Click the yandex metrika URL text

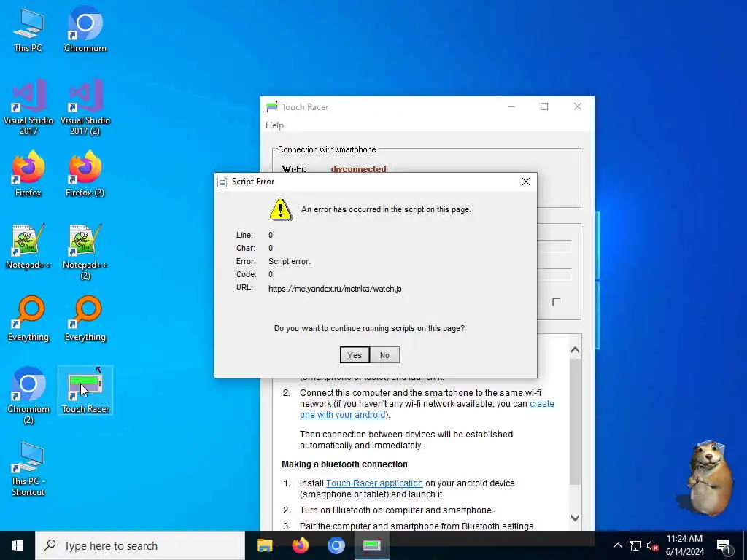(x=335, y=289)
